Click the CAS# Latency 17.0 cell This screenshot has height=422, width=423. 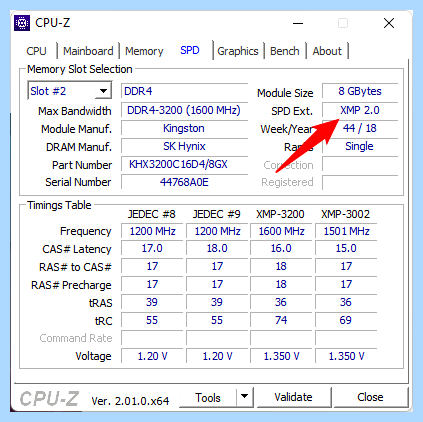click(152, 248)
